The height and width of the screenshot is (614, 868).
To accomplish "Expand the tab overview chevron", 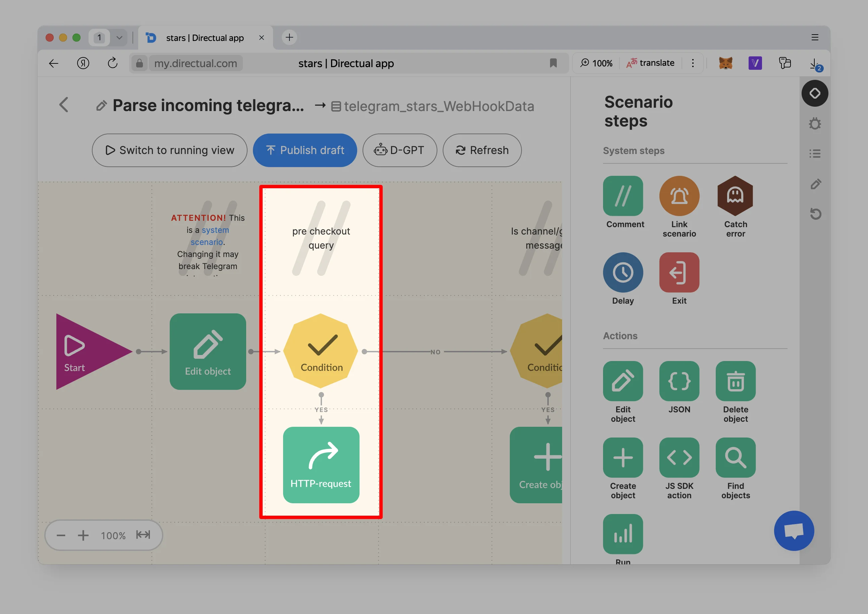I will tap(119, 38).
